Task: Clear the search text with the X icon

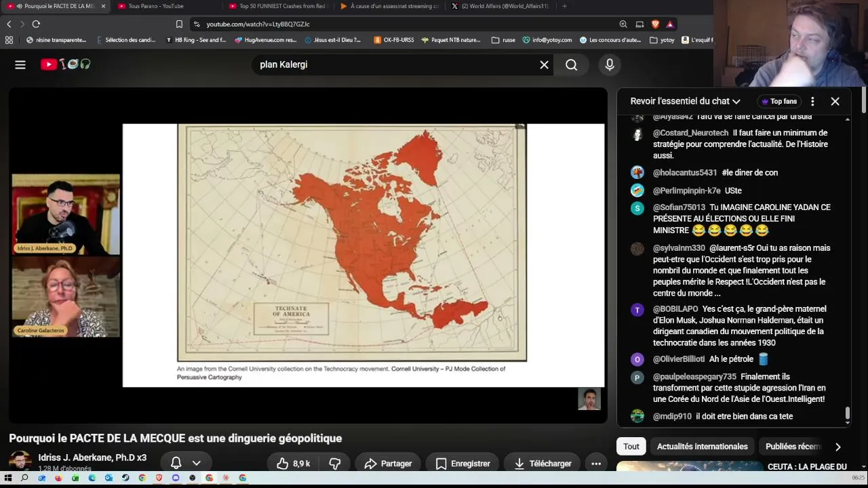Action: coord(544,64)
